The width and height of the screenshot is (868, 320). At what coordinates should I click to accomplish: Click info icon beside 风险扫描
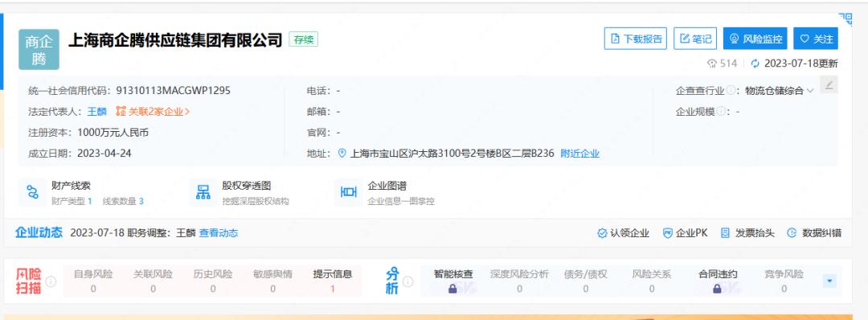point(51,281)
